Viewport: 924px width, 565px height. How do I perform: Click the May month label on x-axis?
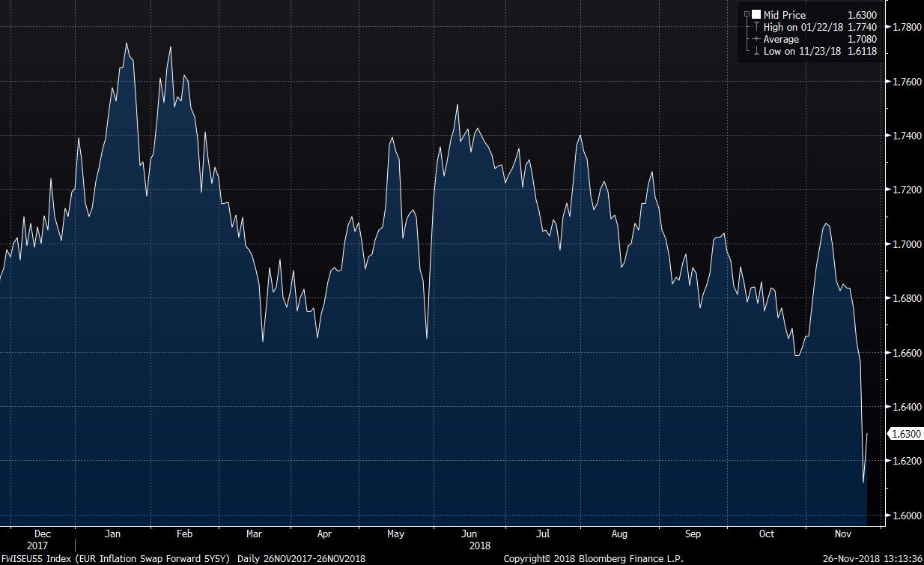pyautogui.click(x=395, y=534)
